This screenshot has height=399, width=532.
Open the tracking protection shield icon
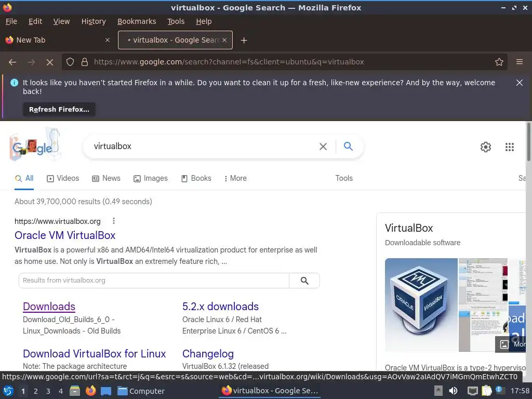(x=70, y=62)
